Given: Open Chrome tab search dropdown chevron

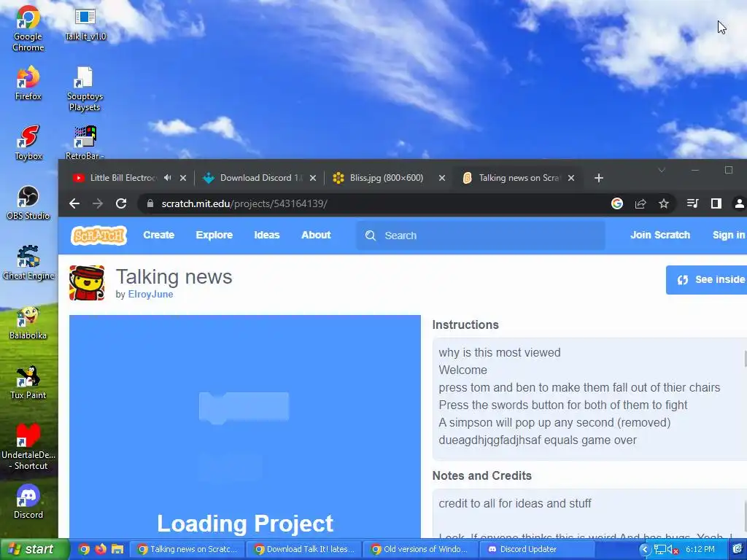Looking at the screenshot, I should [x=661, y=170].
